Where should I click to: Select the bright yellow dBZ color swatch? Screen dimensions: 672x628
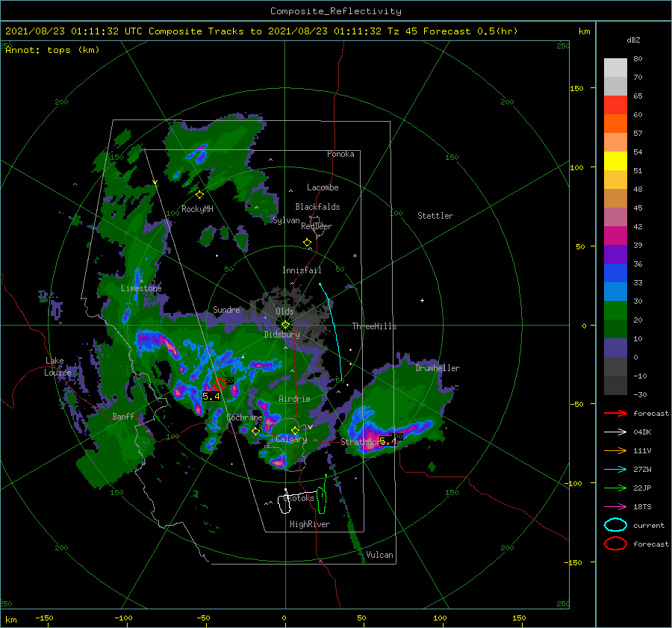click(615, 161)
